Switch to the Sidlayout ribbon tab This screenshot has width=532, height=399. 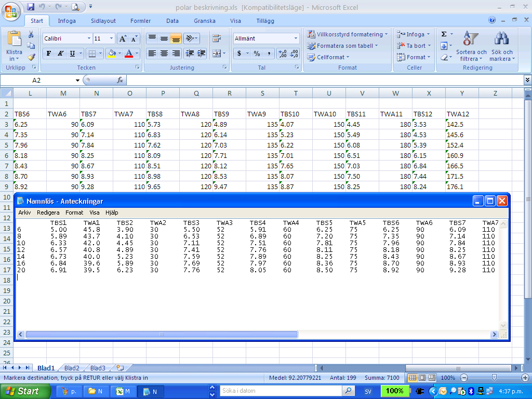tap(103, 21)
